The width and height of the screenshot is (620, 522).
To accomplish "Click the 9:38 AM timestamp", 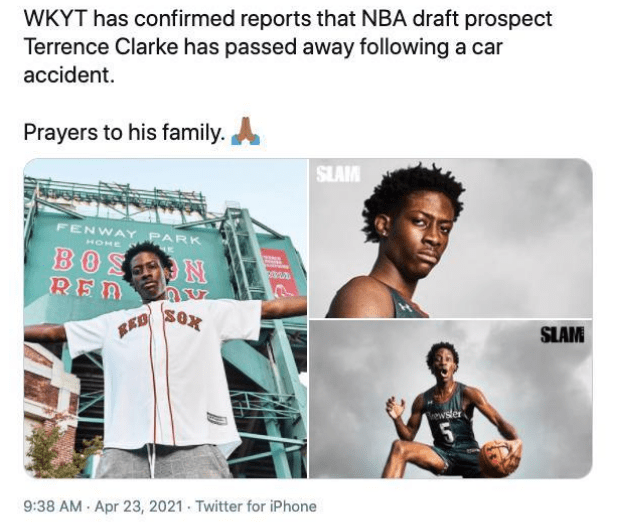I will 53,506.
